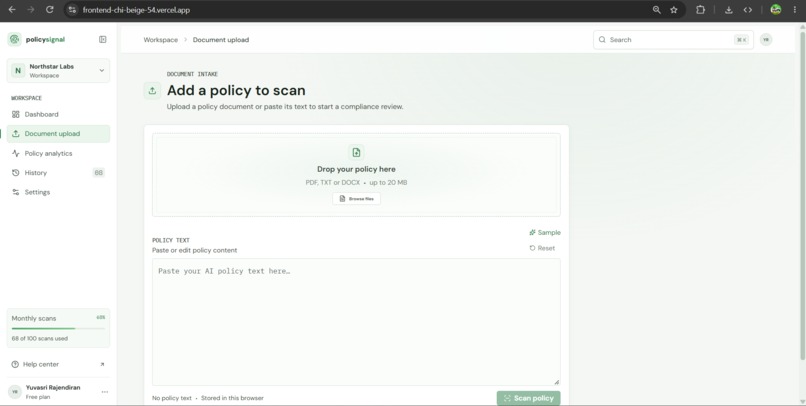Screen dimensions: 806x406
Task: Click the 'Free plan' label
Action: coord(38,397)
